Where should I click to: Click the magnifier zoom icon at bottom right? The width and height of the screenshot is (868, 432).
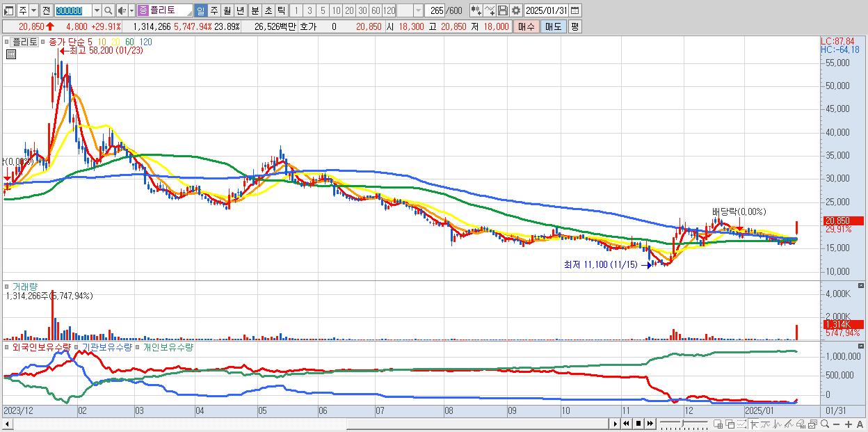[x=825, y=424]
